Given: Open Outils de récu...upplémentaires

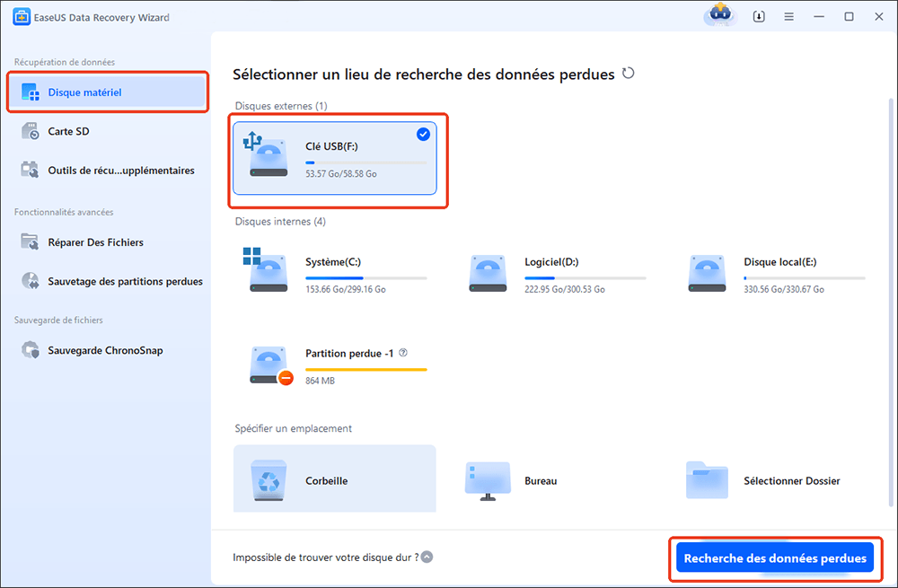Looking at the screenshot, I should (x=108, y=170).
